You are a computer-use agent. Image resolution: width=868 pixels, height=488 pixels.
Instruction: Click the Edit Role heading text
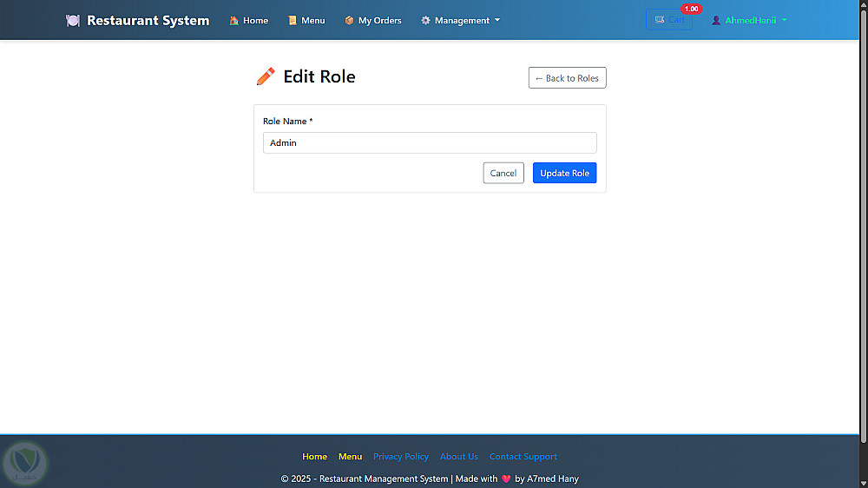[x=319, y=76]
